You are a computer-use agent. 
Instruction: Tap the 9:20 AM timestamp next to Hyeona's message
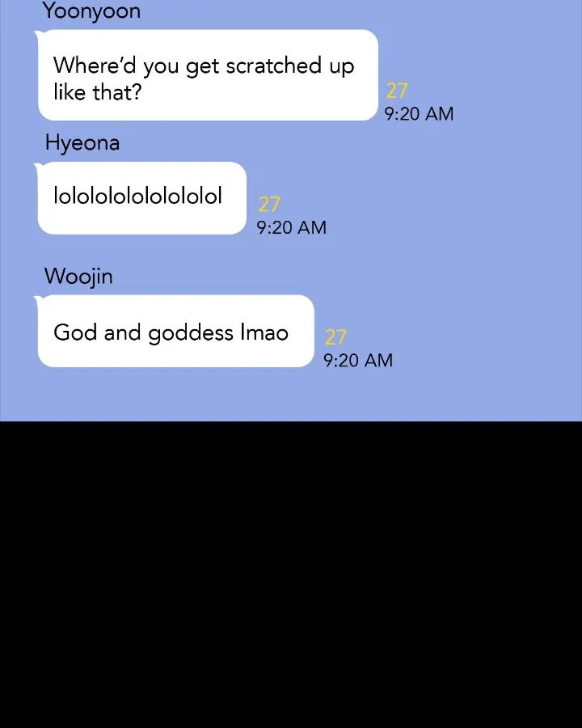pyautogui.click(x=292, y=227)
